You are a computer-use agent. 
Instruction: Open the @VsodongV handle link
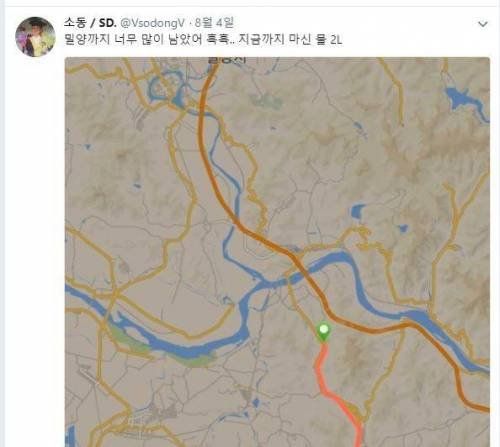coord(152,23)
